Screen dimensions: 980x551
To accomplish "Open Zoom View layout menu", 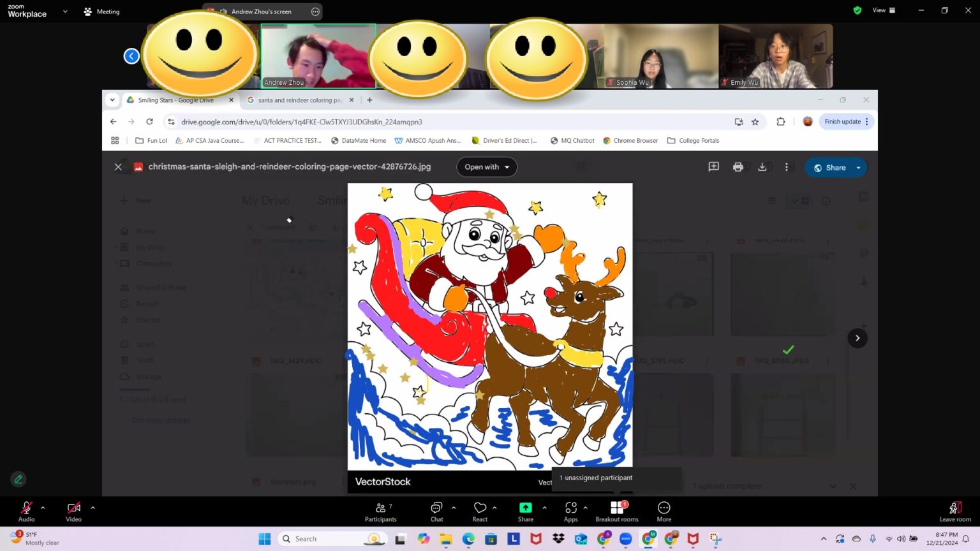I will point(884,10).
